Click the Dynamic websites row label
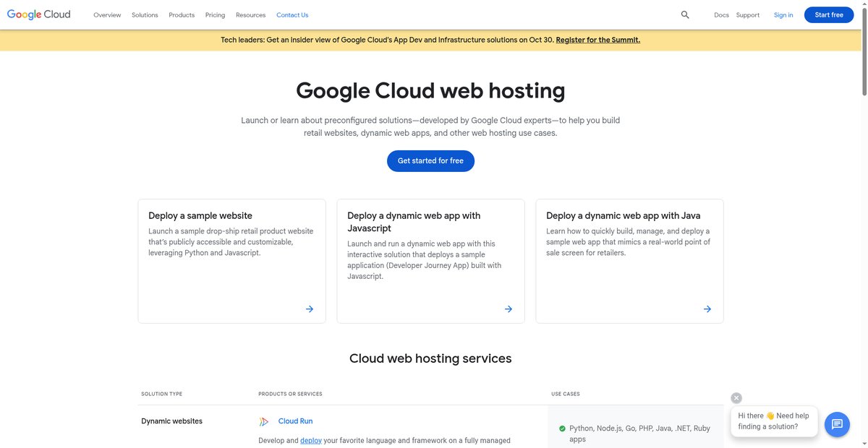The height and width of the screenshot is (448, 868). click(172, 421)
